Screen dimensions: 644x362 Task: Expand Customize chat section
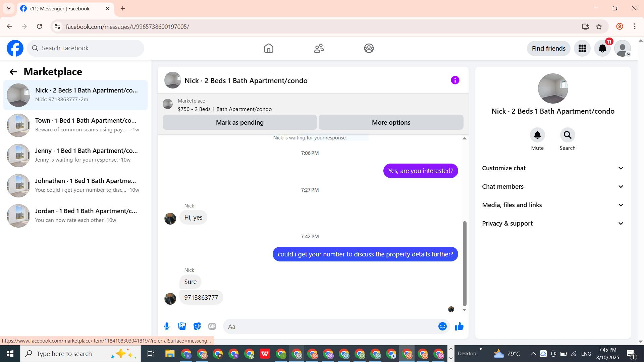(553, 168)
